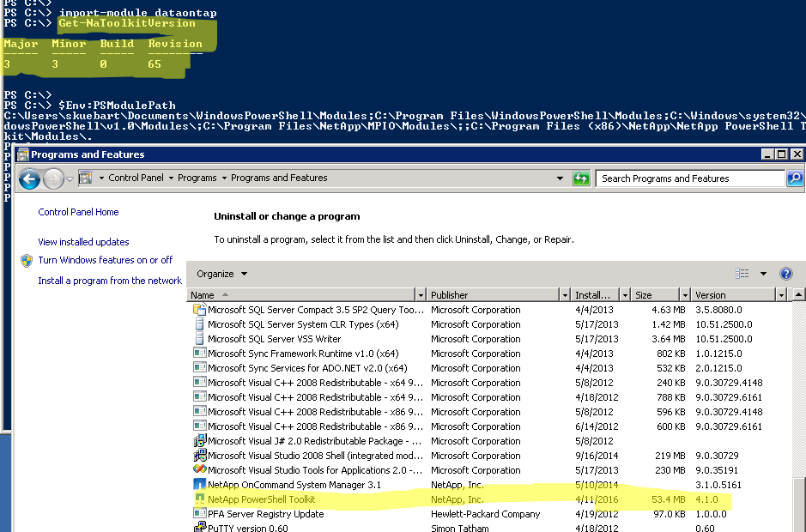
Task: Click $Env:PSModulePath command in PowerShell window
Action: [118, 105]
